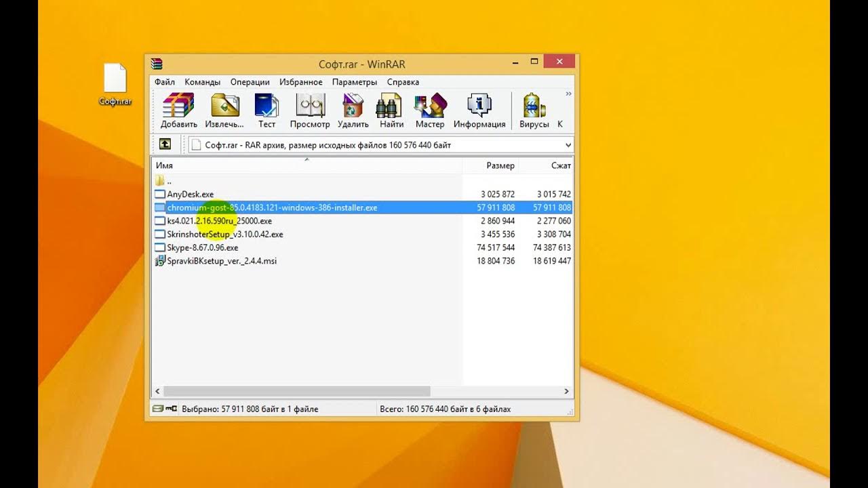Click the AnyDesk.exe file icon
Screen dimensions: 868x488
pos(159,195)
